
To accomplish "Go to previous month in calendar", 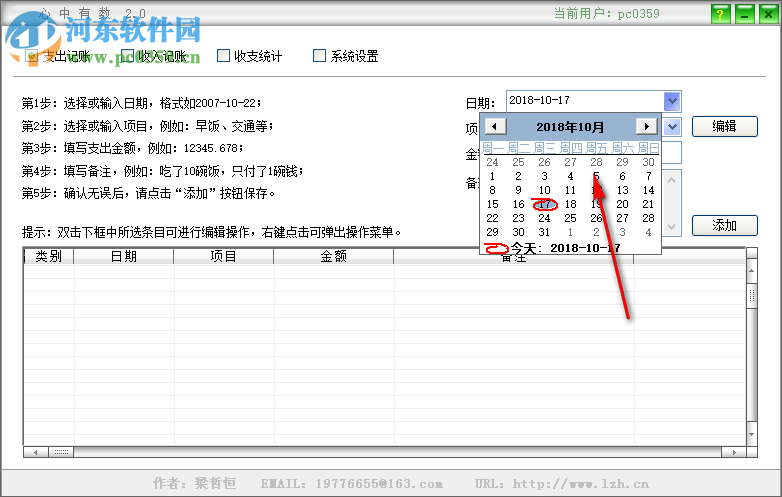I will [x=495, y=126].
